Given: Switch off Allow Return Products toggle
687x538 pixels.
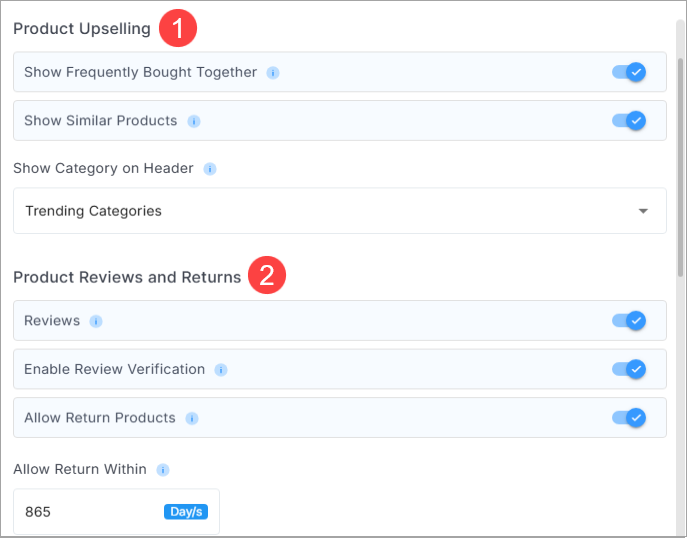Looking at the screenshot, I should pyautogui.click(x=629, y=418).
